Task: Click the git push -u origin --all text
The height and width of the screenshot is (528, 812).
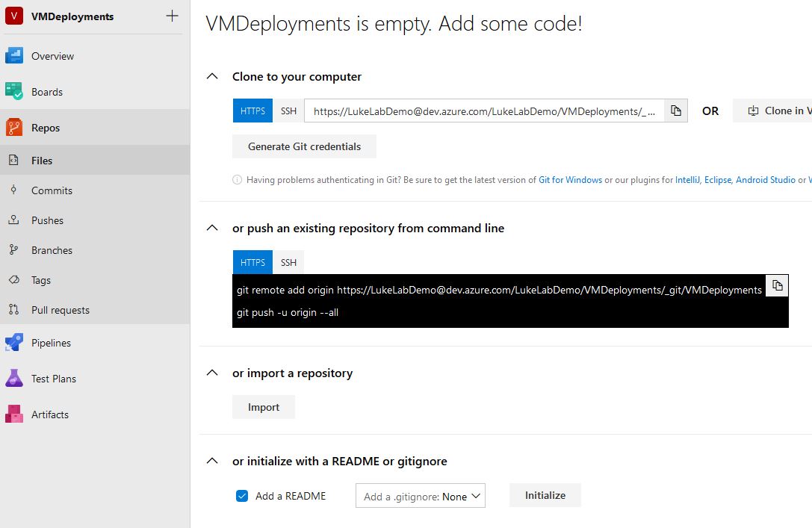Action: pos(288,313)
